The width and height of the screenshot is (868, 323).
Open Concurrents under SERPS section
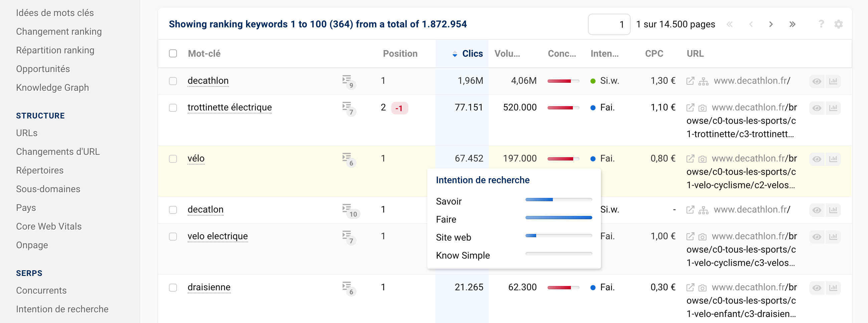(x=41, y=290)
